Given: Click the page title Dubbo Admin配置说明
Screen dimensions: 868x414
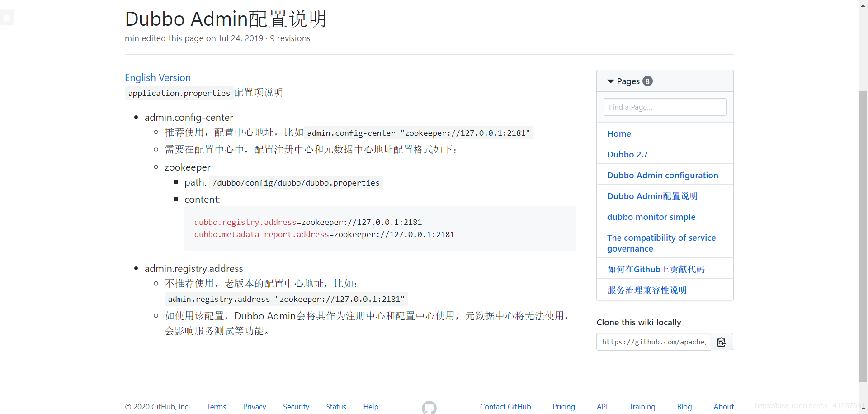Looking at the screenshot, I should [x=226, y=19].
